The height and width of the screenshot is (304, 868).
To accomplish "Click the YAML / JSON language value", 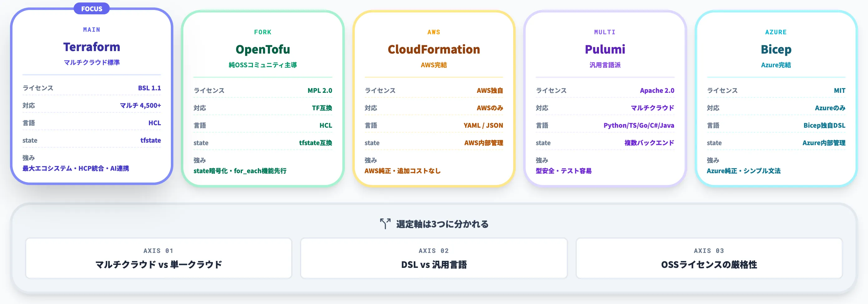I will click(483, 125).
